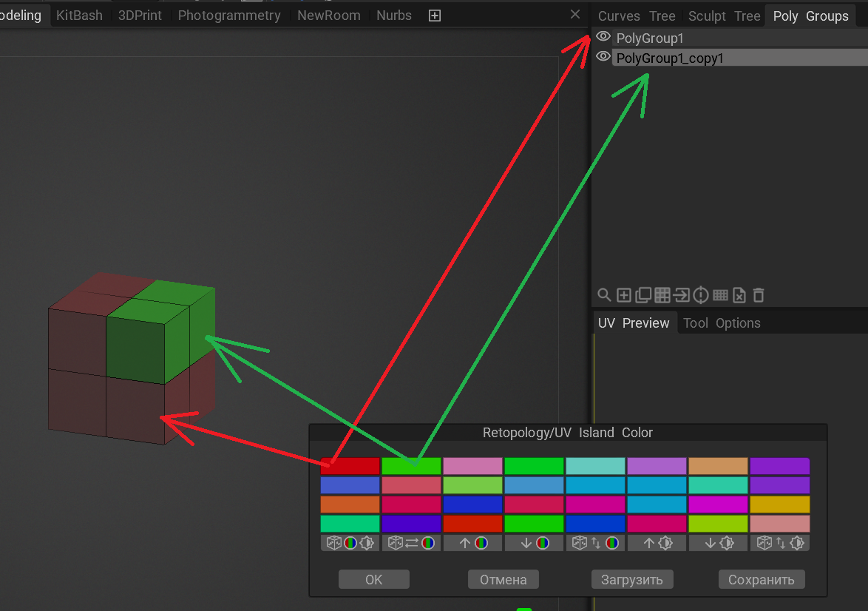Toggle visibility of PolyGroup1_copy1
The height and width of the screenshot is (611, 868).
[x=603, y=56]
